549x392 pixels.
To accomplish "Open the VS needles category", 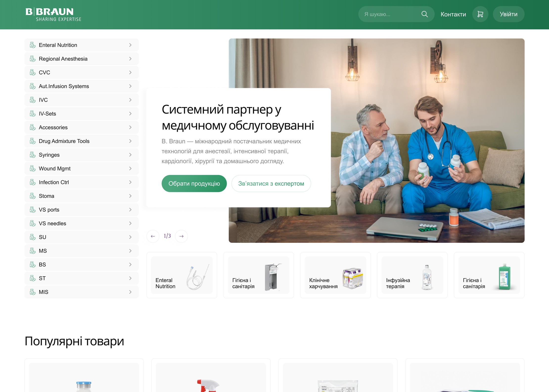I will (x=82, y=223).
